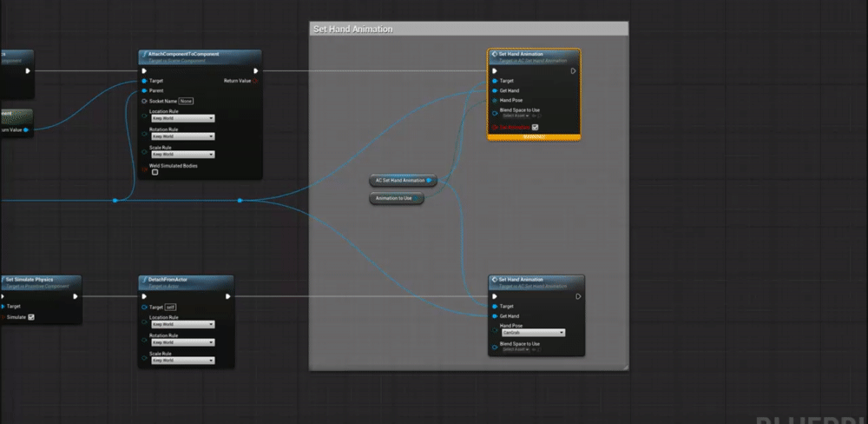Click Animation to Use variable output pin
The width and height of the screenshot is (868, 424).
coord(417,198)
